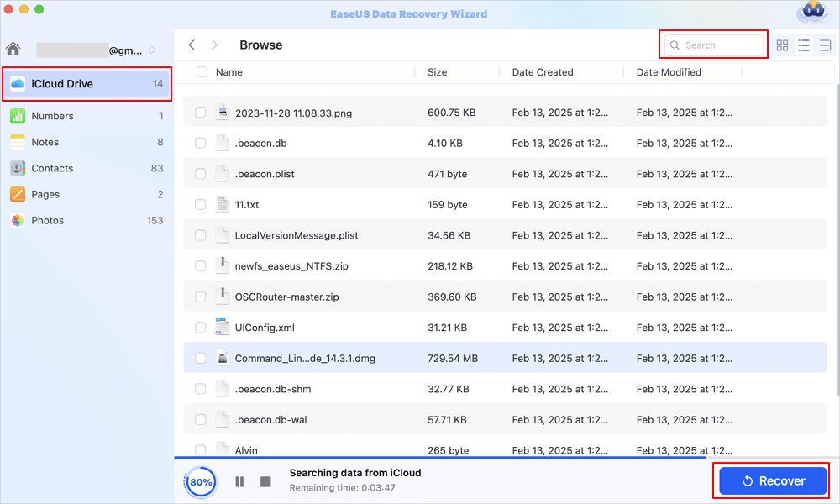Open the Contacts category
Screen dimensions: 840x504
tap(52, 168)
